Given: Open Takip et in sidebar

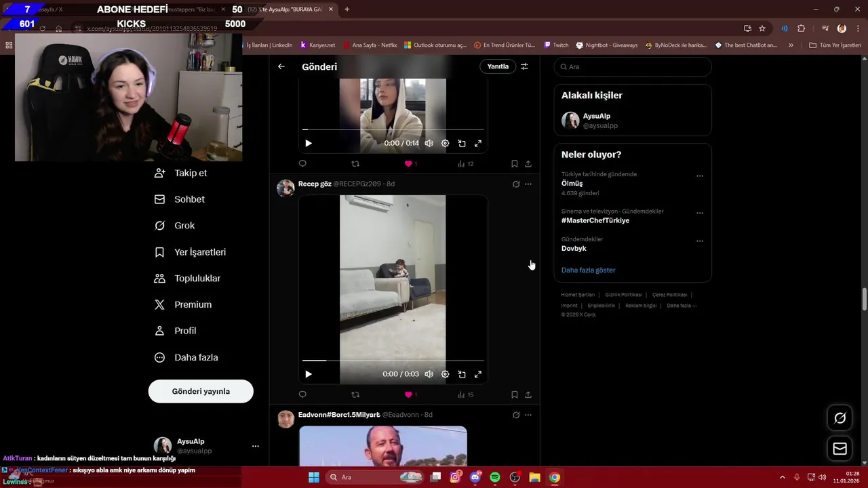Looking at the screenshot, I should [181, 173].
